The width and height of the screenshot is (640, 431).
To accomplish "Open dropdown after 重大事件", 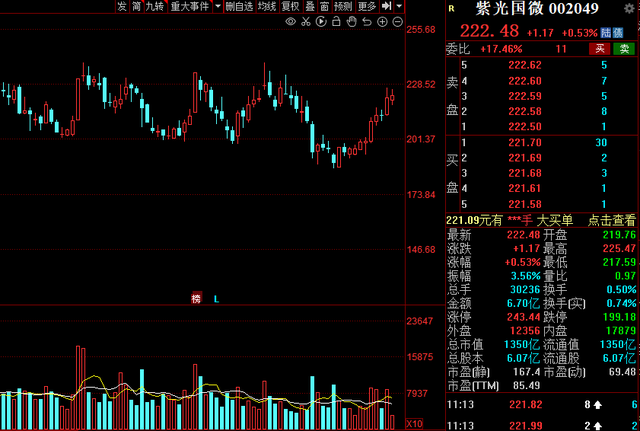I will tap(218, 6).
